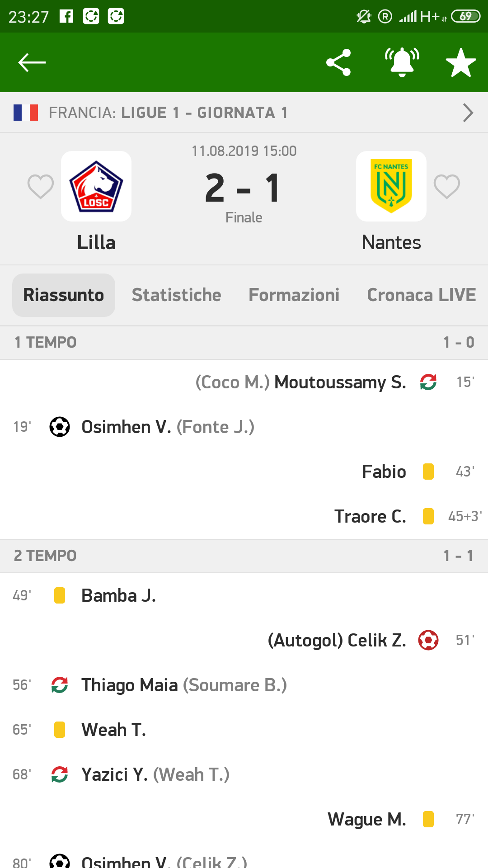488x868 pixels.
Task: Toggle match notifications bell
Action: 402,62
